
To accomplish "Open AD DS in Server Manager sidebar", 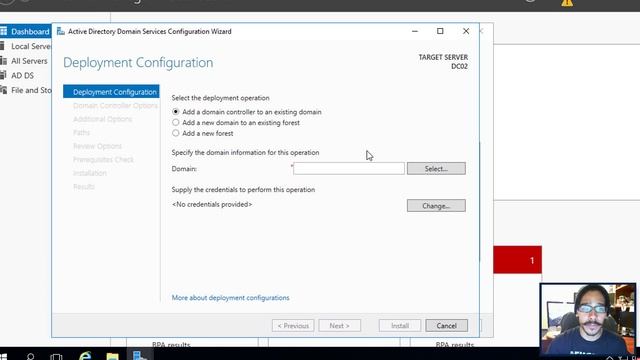I will pyautogui.click(x=25, y=76).
